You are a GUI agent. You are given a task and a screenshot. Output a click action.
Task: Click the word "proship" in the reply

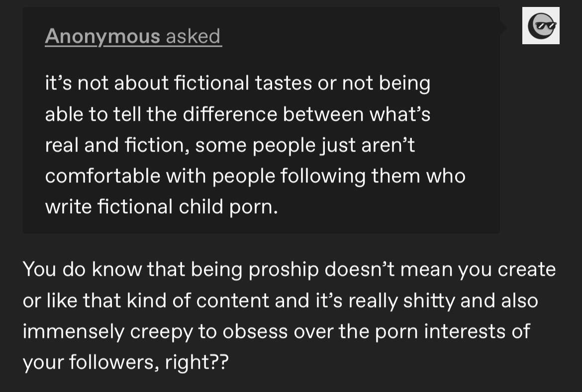coord(283,270)
